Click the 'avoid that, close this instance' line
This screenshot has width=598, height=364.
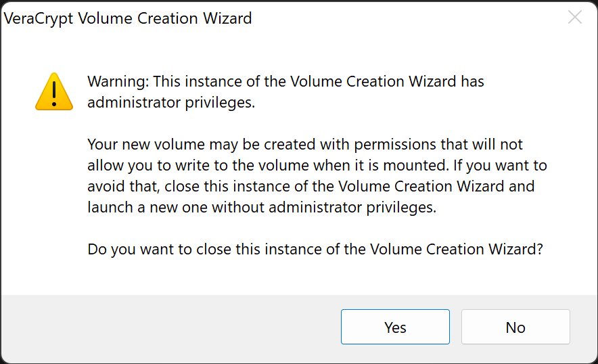(310, 186)
